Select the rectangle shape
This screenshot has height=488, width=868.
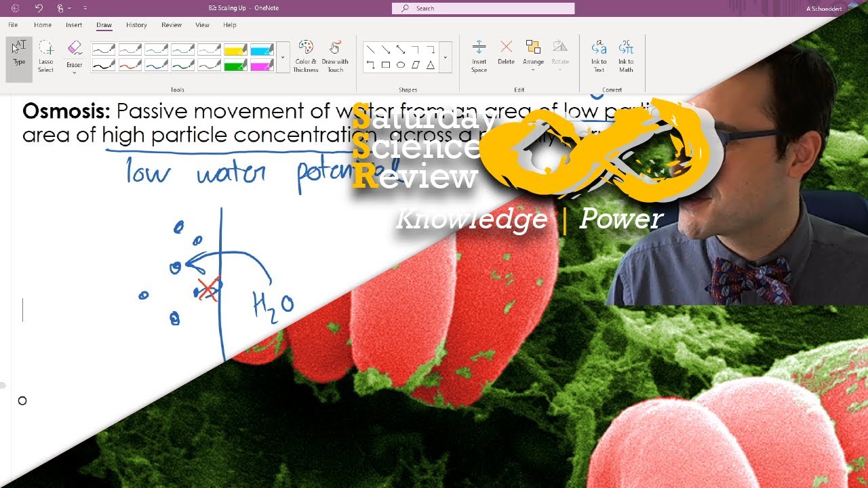tap(385, 65)
